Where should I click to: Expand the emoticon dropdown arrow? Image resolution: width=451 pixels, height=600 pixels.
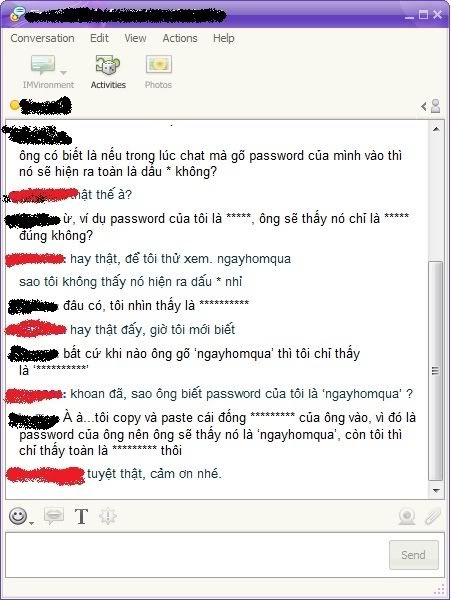[x=31, y=523]
